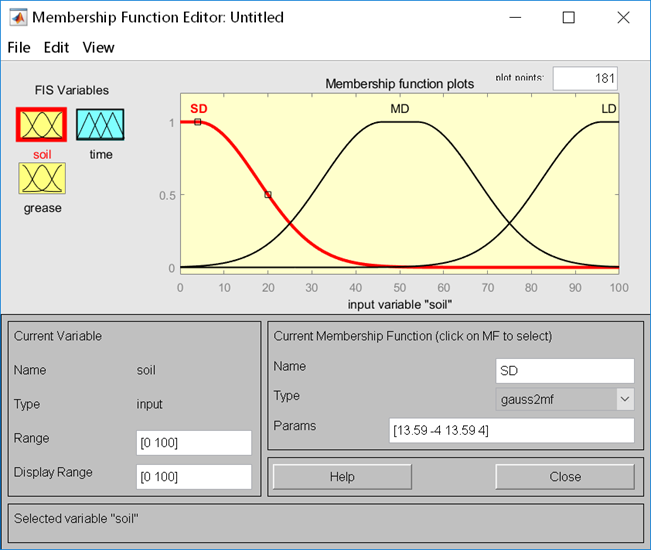Click the Range input field
The height and width of the screenshot is (550, 651).
(x=194, y=443)
